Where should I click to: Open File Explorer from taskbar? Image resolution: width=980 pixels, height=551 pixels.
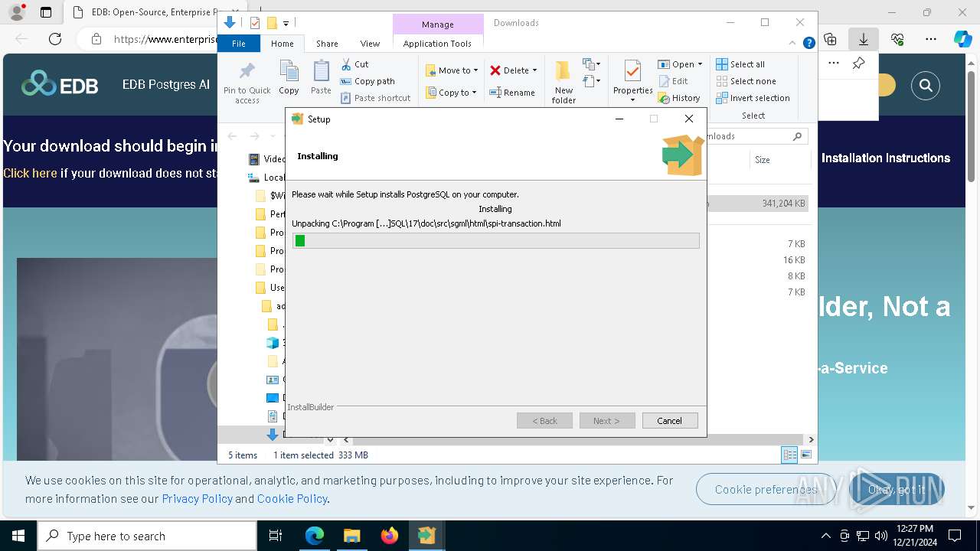coord(352,536)
